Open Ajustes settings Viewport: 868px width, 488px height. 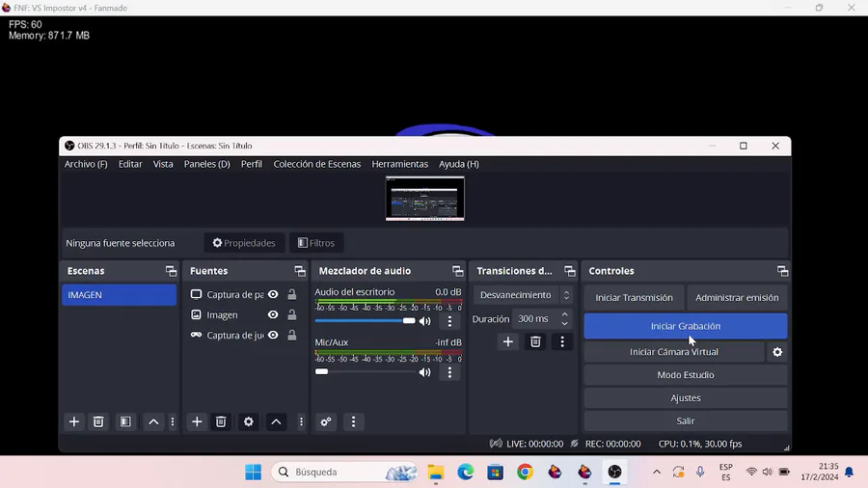click(686, 398)
